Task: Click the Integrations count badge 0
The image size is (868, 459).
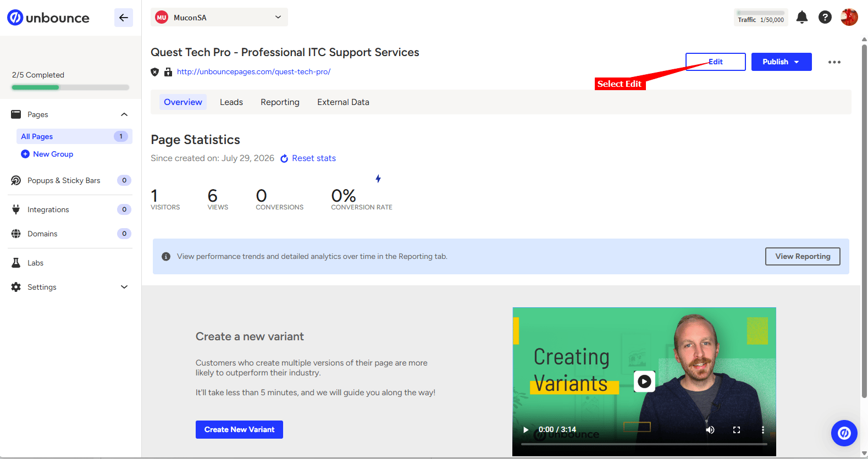Action: click(x=124, y=209)
